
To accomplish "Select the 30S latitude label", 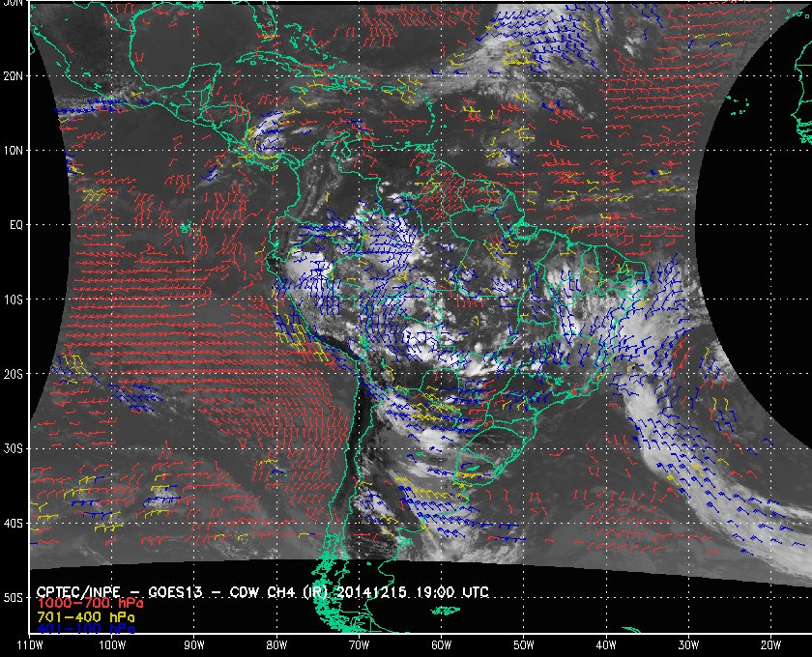I will [x=13, y=448].
